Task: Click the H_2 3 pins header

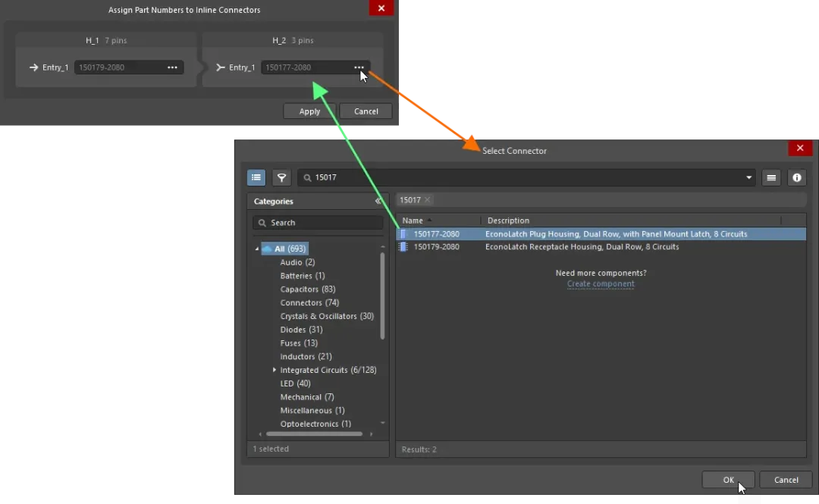Action: click(293, 40)
